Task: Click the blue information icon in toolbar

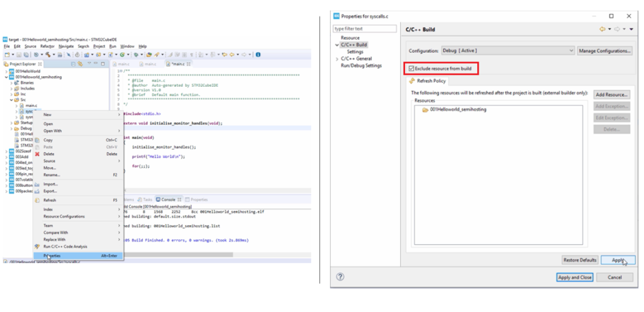Action: pos(258,54)
